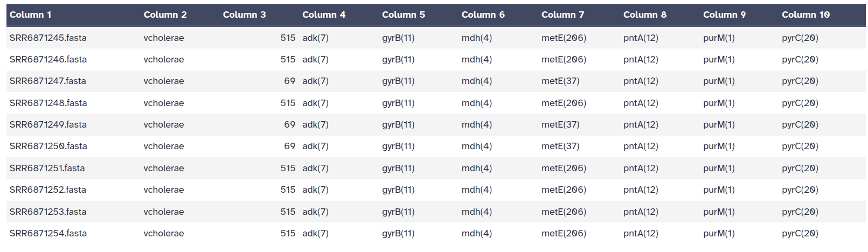The image size is (868, 252).
Task: Select the Column 4 header cell
Action: (x=324, y=15)
